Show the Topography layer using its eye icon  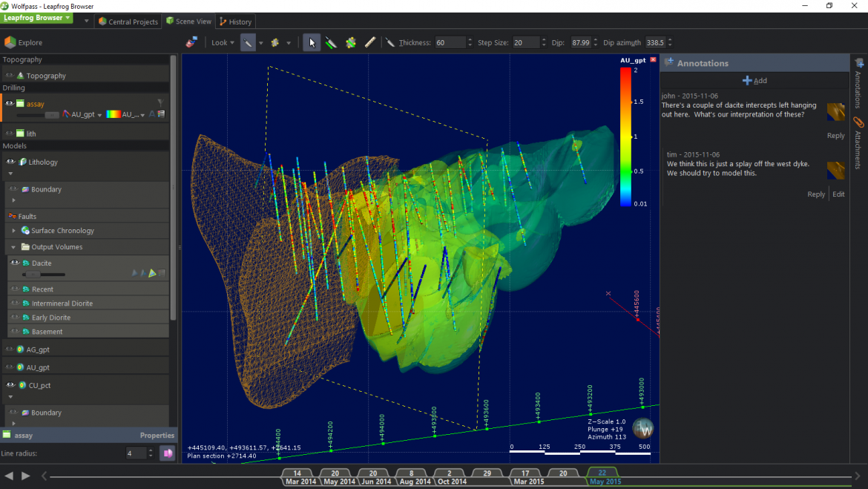point(10,76)
